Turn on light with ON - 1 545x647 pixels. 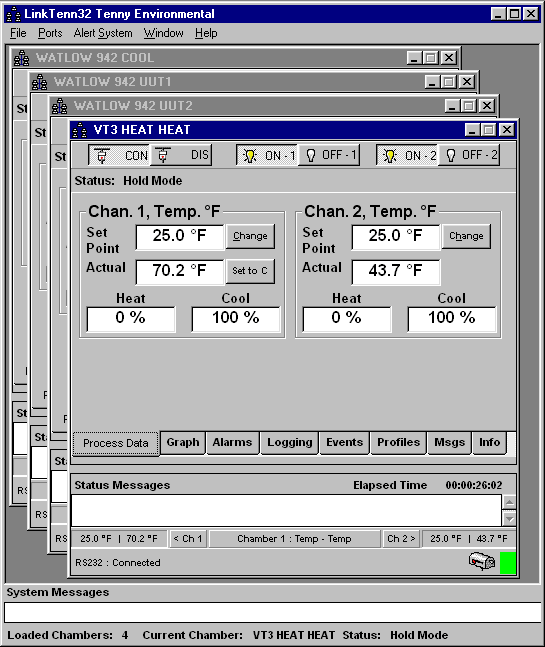(267, 155)
